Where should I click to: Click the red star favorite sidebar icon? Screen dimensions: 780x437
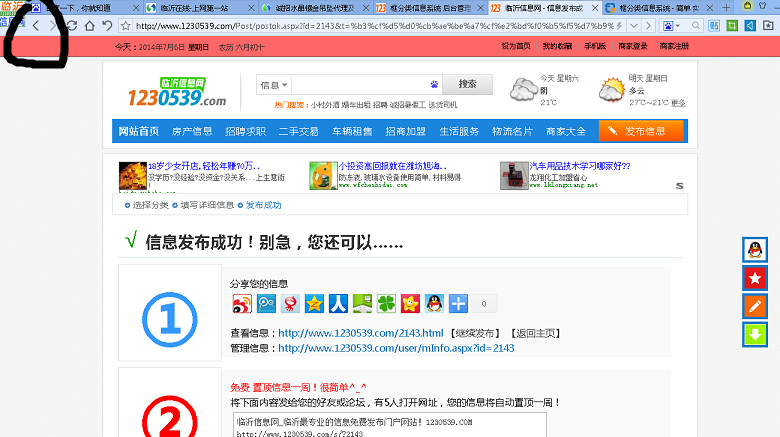(x=754, y=278)
